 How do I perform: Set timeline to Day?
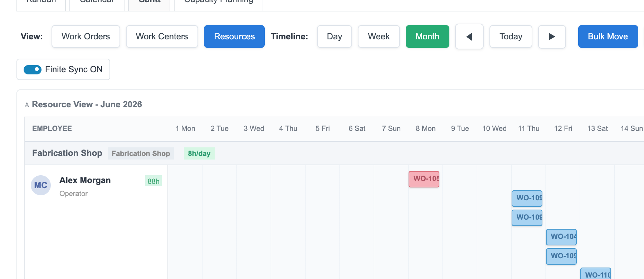click(x=335, y=36)
